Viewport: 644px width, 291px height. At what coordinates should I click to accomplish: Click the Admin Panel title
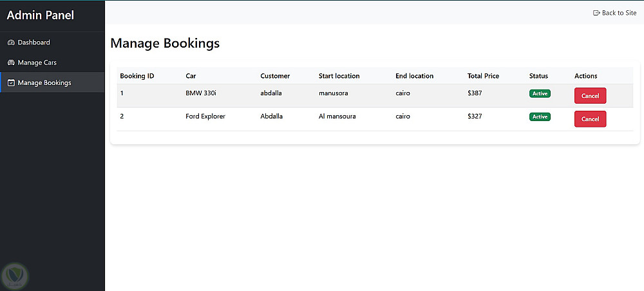40,15
